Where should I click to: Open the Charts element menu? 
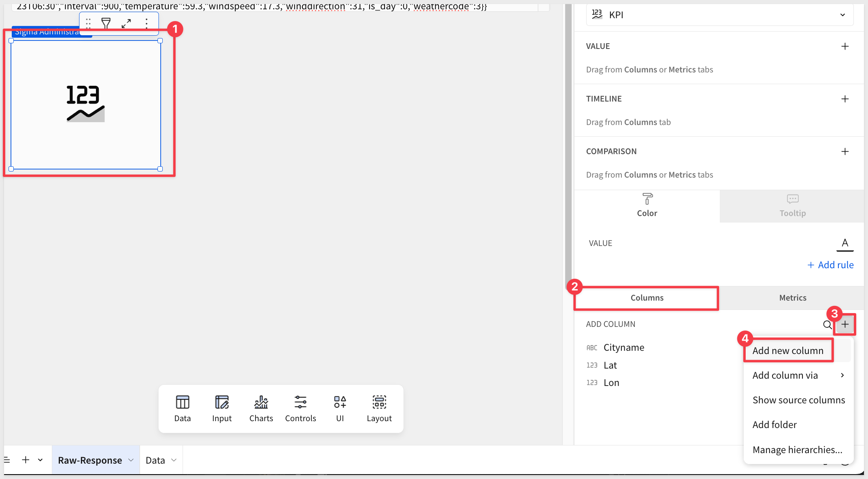coord(261,409)
